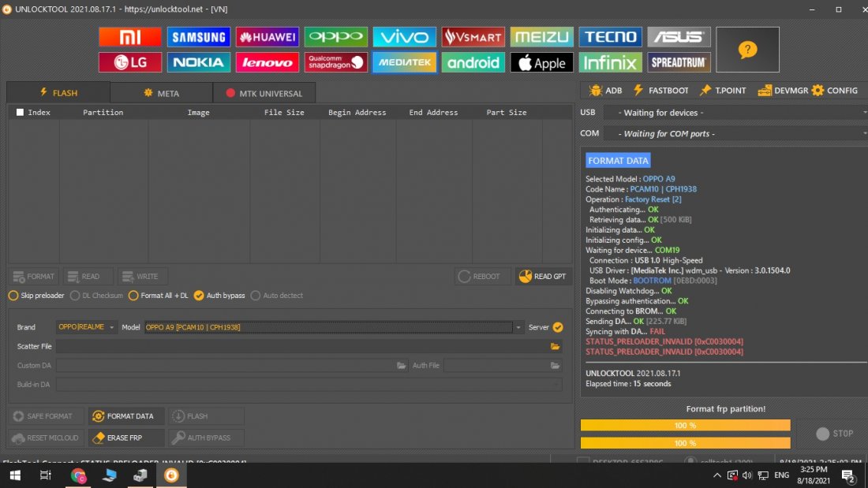Choose the Nokia brand logo

199,62
